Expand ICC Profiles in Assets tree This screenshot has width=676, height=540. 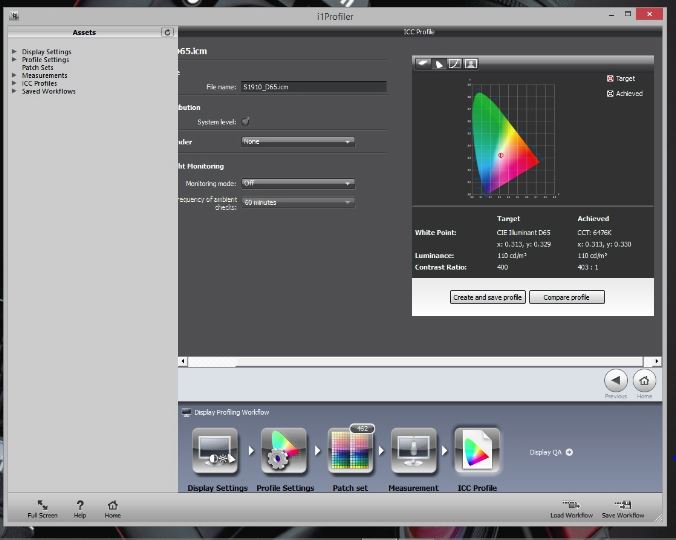click(x=14, y=83)
